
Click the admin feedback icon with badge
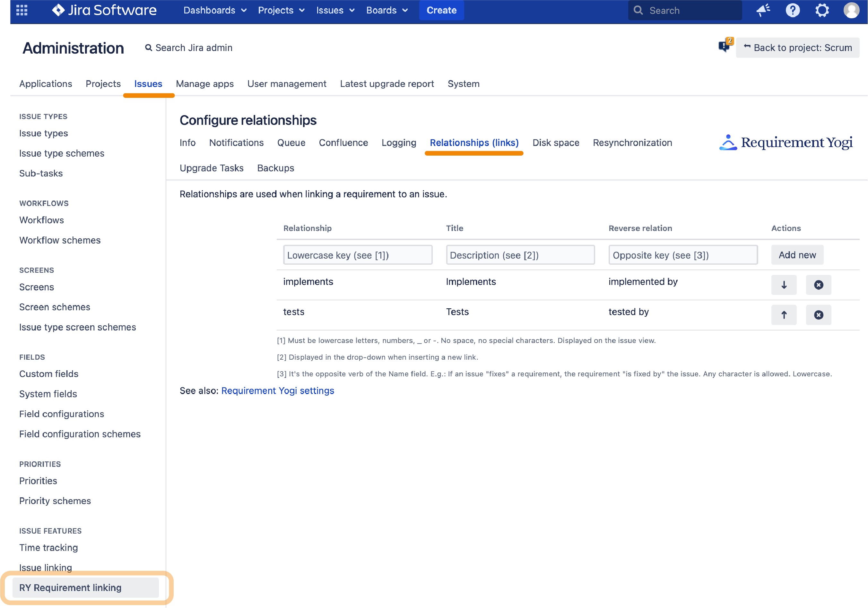[725, 47]
